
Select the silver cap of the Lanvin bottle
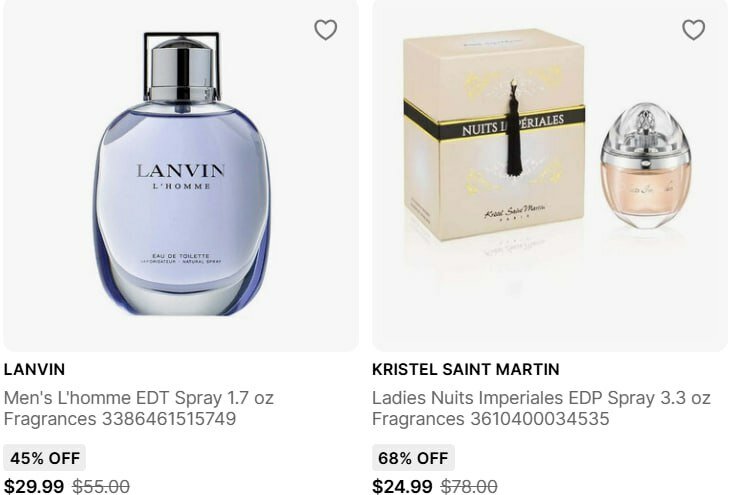tap(182, 69)
